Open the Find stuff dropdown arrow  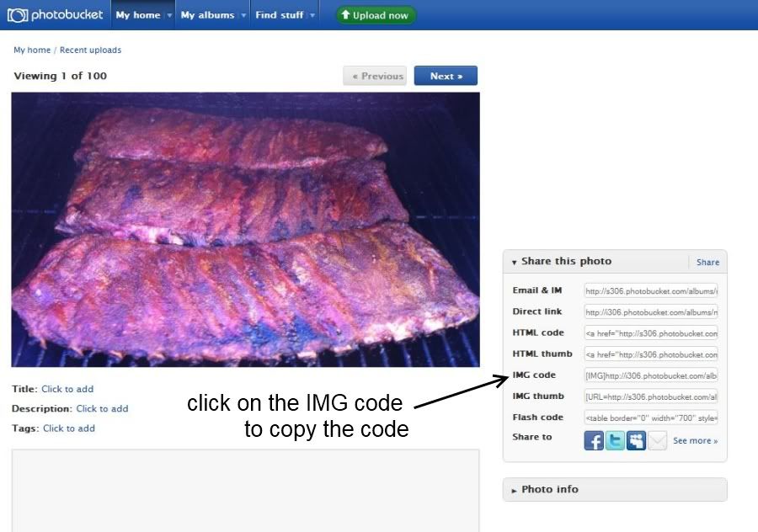[x=312, y=15]
